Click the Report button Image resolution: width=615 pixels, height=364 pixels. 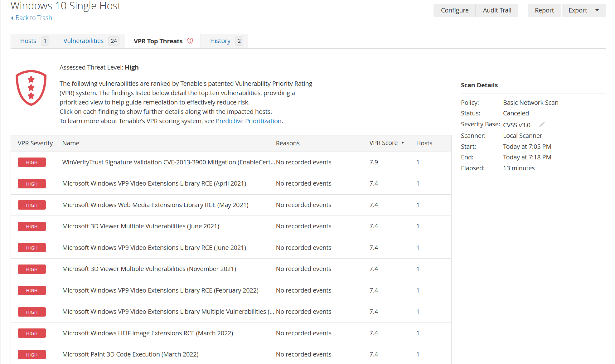pyautogui.click(x=544, y=10)
